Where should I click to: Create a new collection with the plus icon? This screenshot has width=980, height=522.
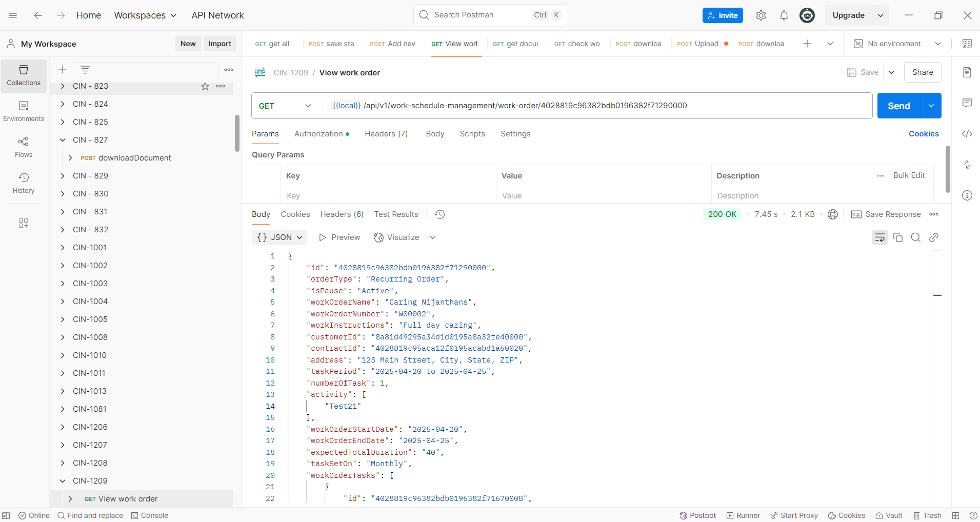(63, 70)
